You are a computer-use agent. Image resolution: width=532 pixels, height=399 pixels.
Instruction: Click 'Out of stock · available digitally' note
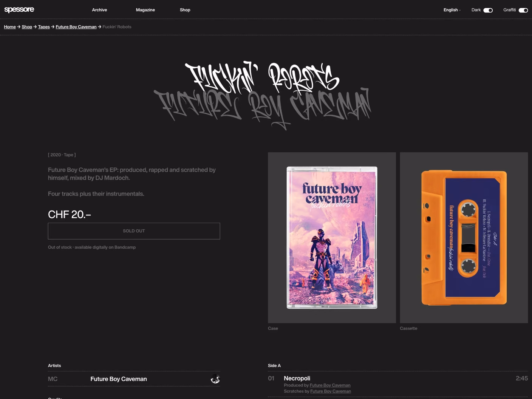click(x=92, y=247)
